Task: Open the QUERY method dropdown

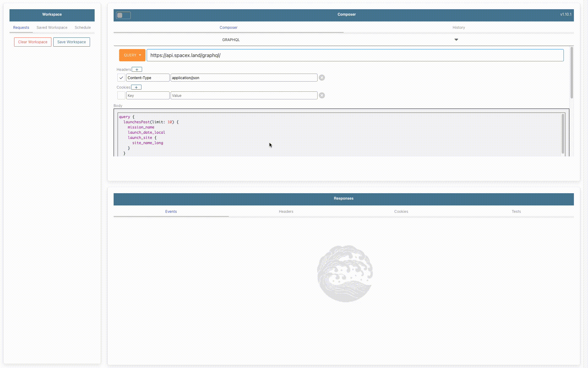Action: (132, 55)
